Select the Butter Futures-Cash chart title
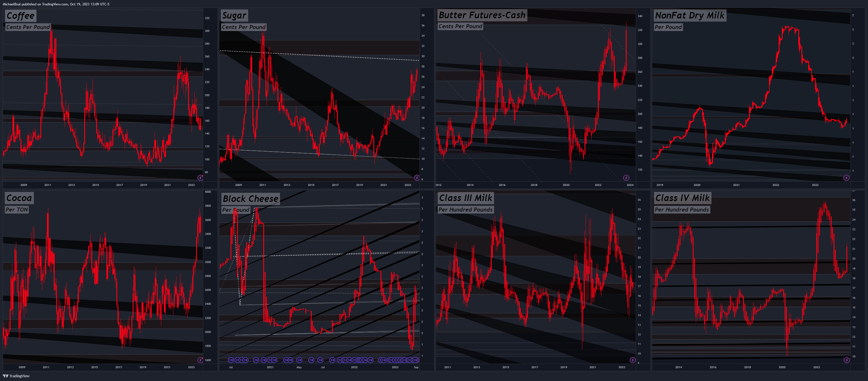The image size is (868, 381). click(482, 15)
